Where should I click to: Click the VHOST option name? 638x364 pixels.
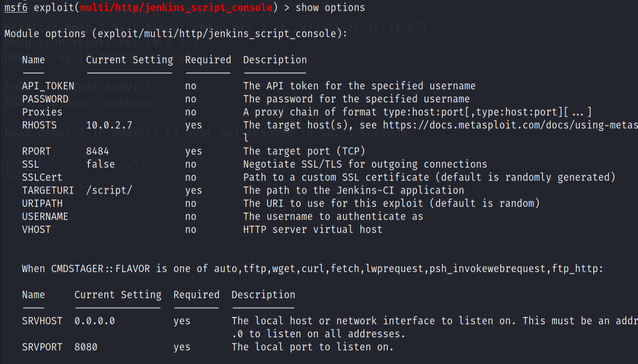tap(36, 229)
